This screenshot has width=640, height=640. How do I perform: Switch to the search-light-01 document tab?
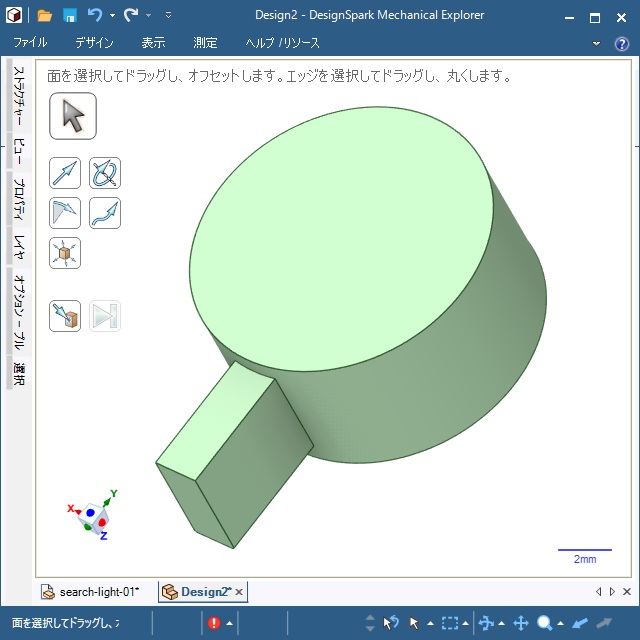[98, 592]
